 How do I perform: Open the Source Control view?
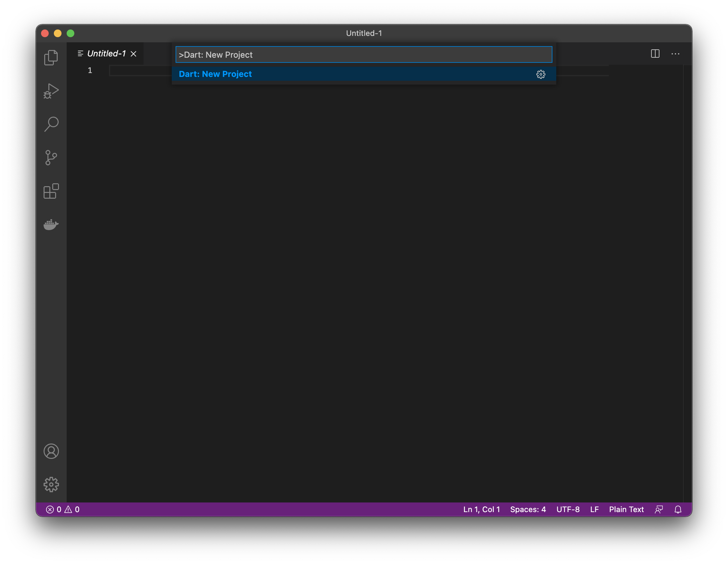(51, 157)
